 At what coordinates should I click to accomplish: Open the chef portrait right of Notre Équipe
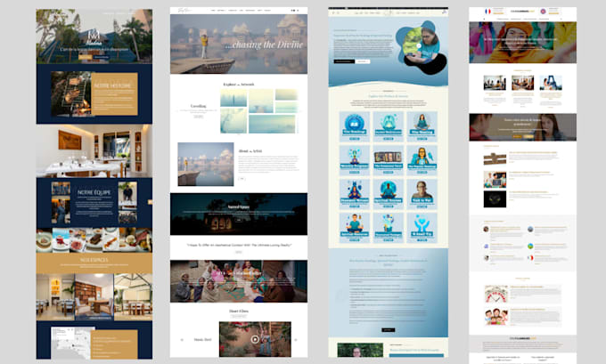[x=127, y=193]
